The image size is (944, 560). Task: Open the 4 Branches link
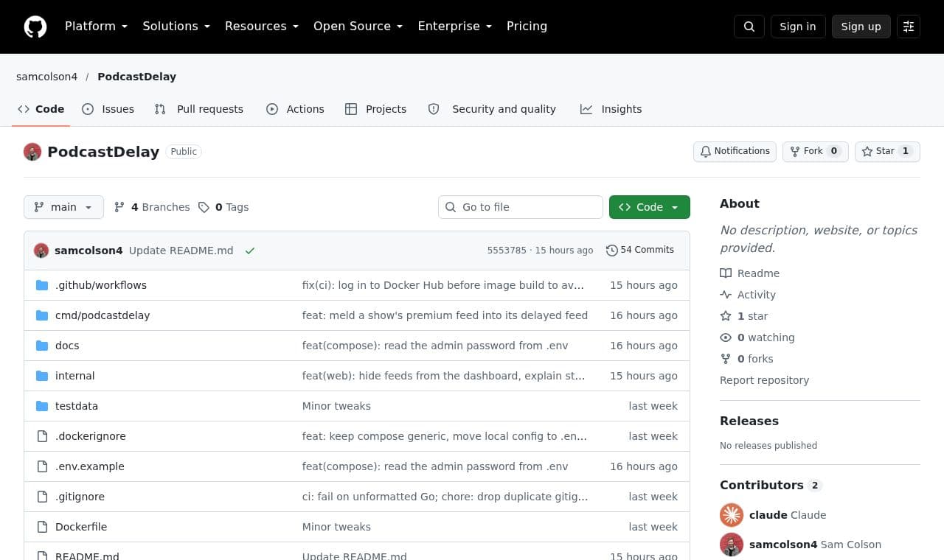(152, 207)
